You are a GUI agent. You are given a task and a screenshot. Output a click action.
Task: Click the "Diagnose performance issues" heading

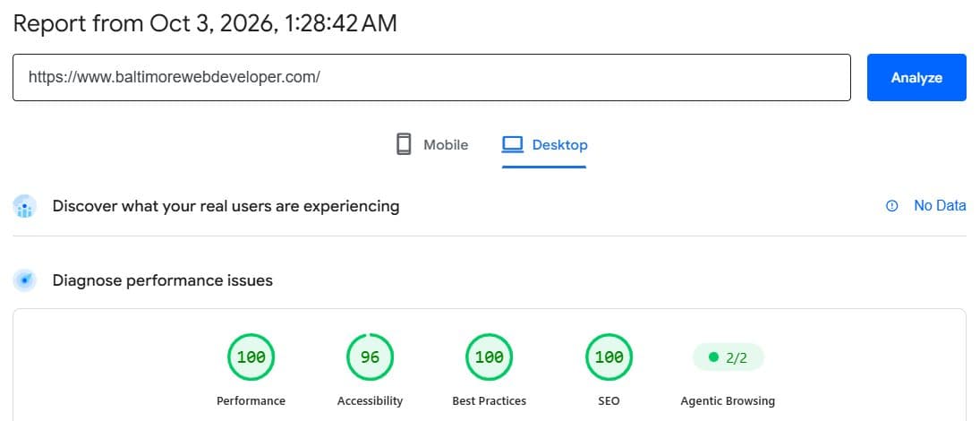pyautogui.click(x=163, y=280)
